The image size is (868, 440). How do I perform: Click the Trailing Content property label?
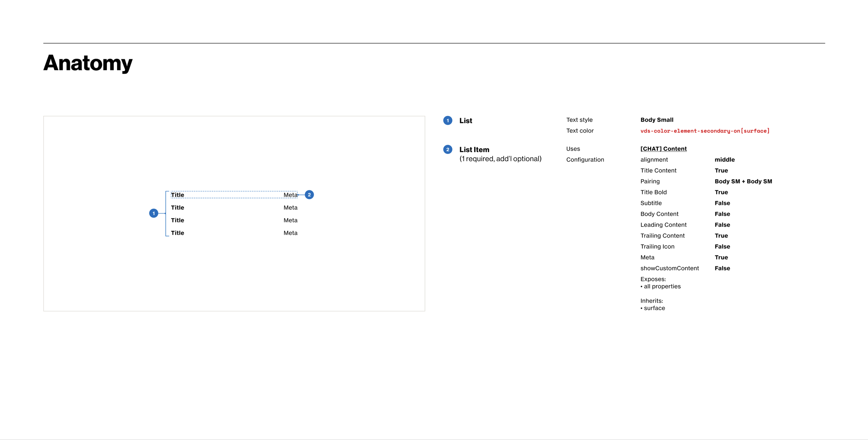coord(662,236)
